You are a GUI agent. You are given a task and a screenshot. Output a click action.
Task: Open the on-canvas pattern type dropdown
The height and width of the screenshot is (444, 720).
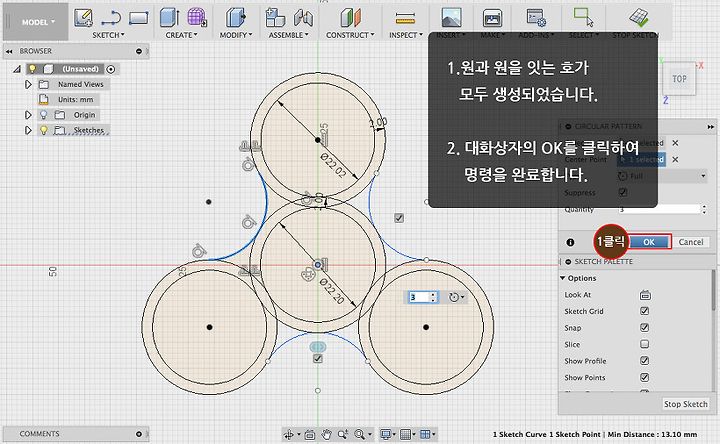[x=456, y=298]
